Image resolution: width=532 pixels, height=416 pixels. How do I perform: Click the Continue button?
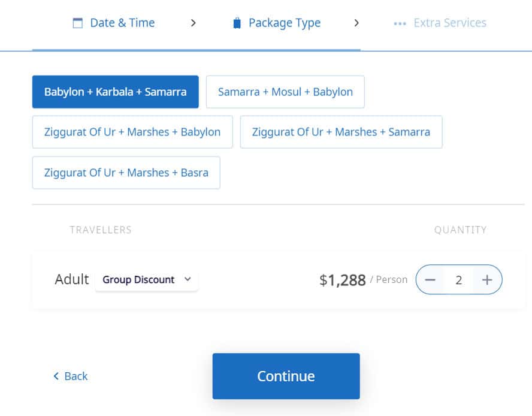286,376
